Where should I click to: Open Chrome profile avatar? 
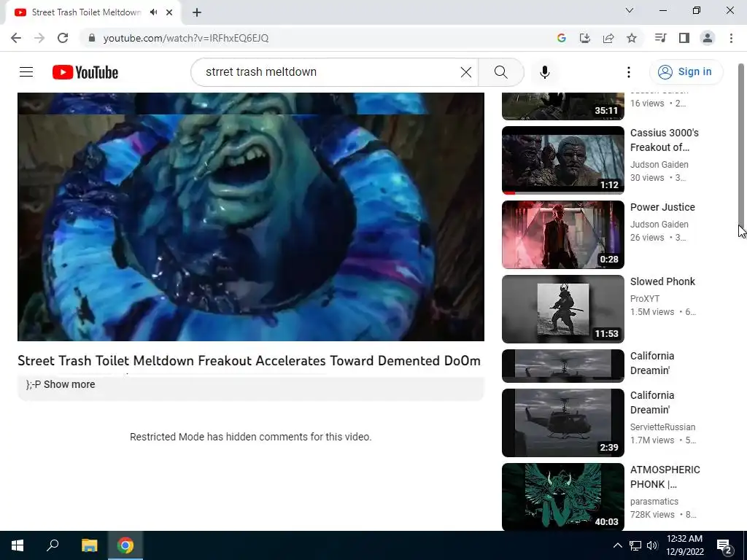708,38
